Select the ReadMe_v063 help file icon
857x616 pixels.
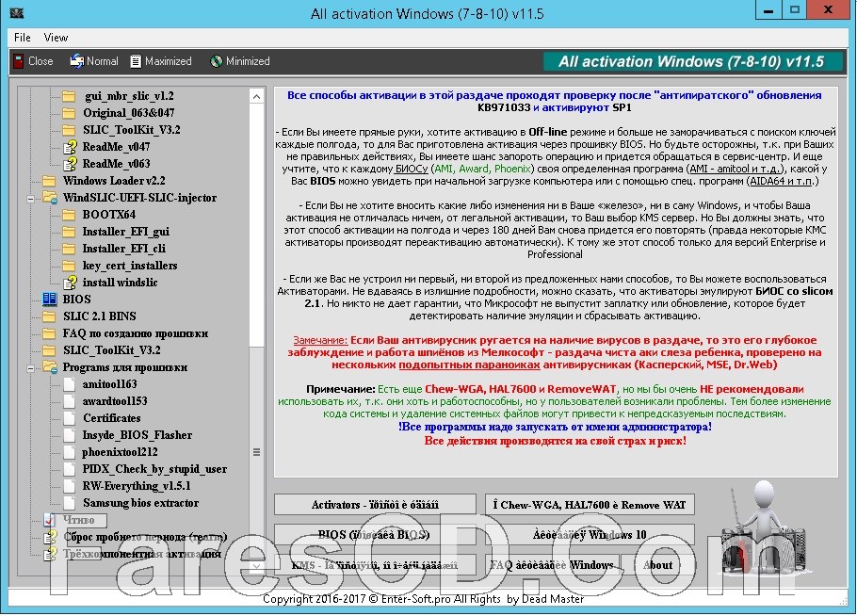point(70,164)
